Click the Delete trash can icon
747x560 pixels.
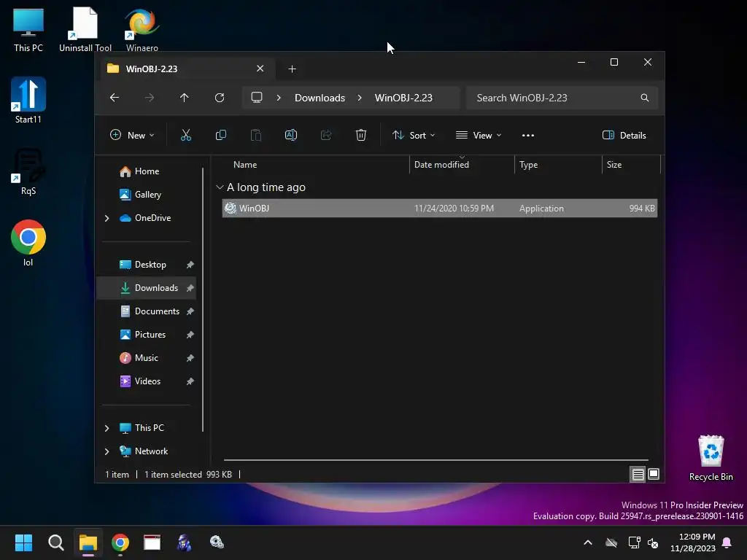click(360, 135)
